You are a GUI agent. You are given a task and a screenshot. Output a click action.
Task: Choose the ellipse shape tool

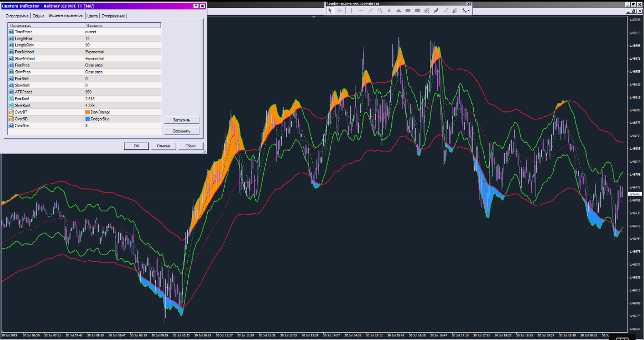coord(417,10)
